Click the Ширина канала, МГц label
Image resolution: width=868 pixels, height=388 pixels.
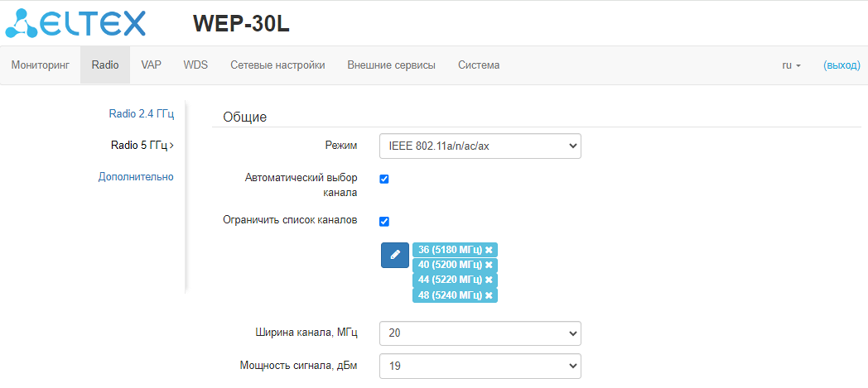(x=306, y=333)
